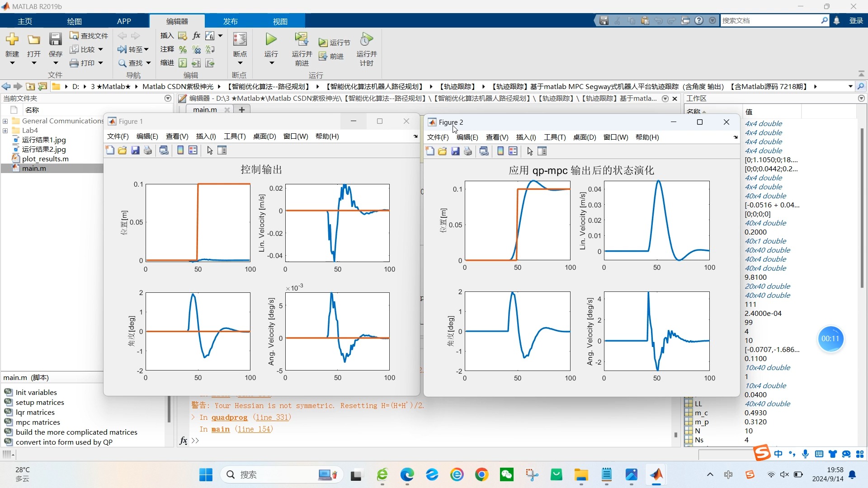
Task: Print Figure 2 using the printer icon
Action: click(468, 151)
